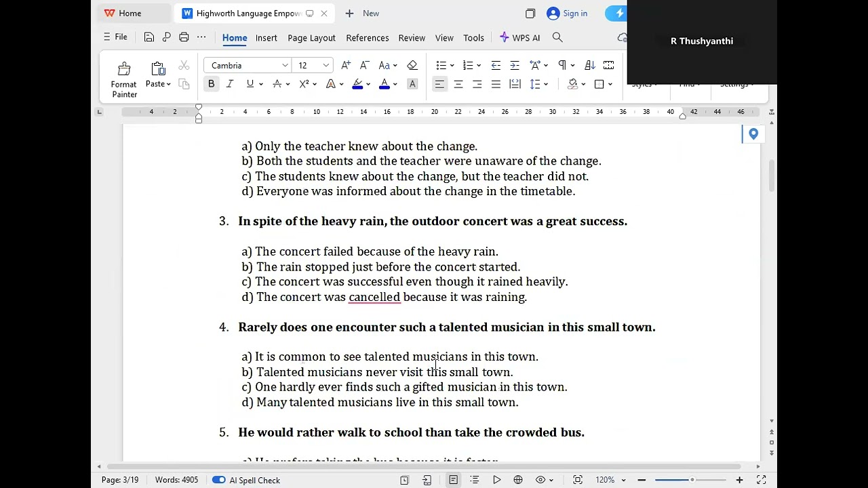The image size is (868, 488).
Task: Toggle Italic formatting
Action: [230, 84]
